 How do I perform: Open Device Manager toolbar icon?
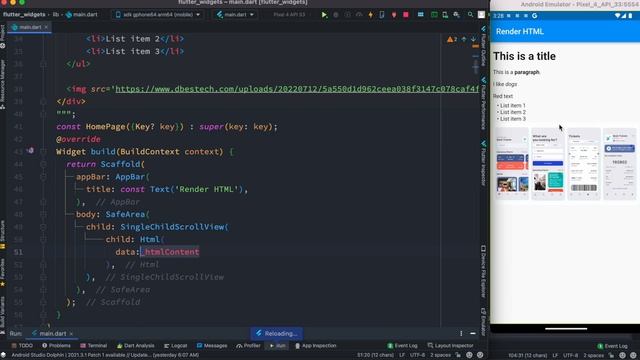coord(445,15)
